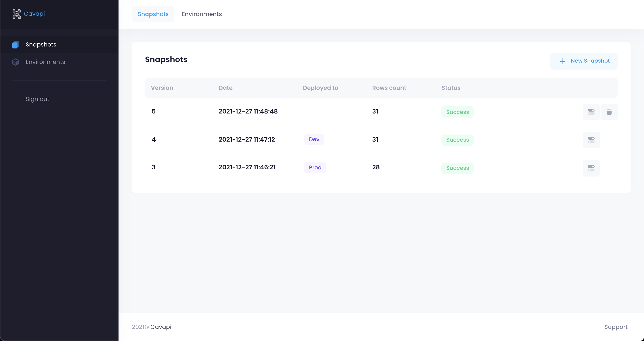The width and height of the screenshot is (644, 341).
Task: Click the Dev deployment badge
Action: 314,139
